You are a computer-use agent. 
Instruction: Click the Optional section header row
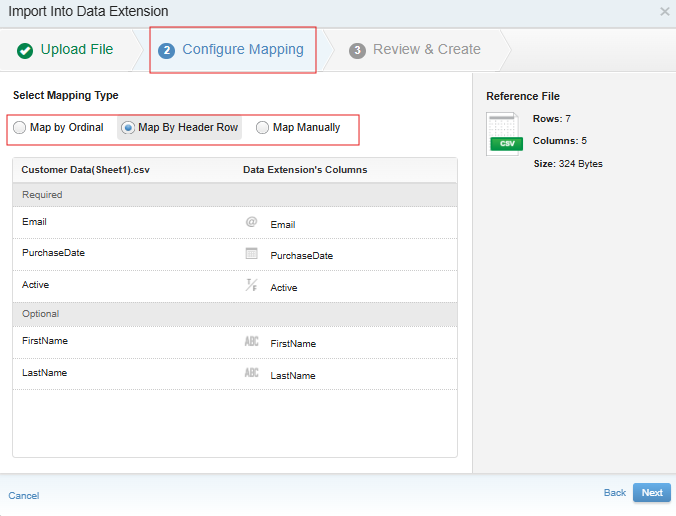[x=235, y=314]
